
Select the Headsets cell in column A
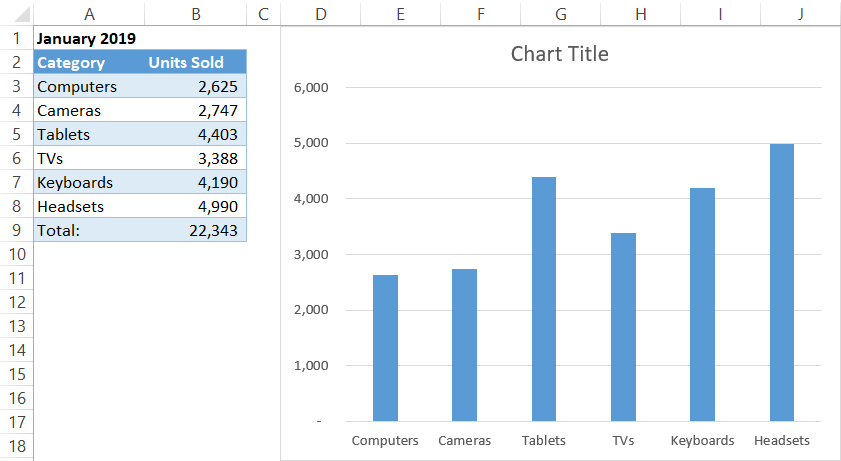[x=89, y=206]
